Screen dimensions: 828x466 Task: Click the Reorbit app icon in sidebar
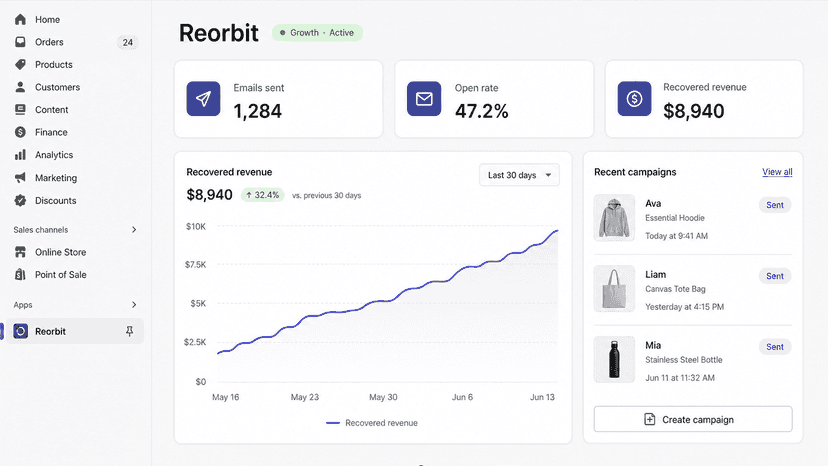click(21, 331)
